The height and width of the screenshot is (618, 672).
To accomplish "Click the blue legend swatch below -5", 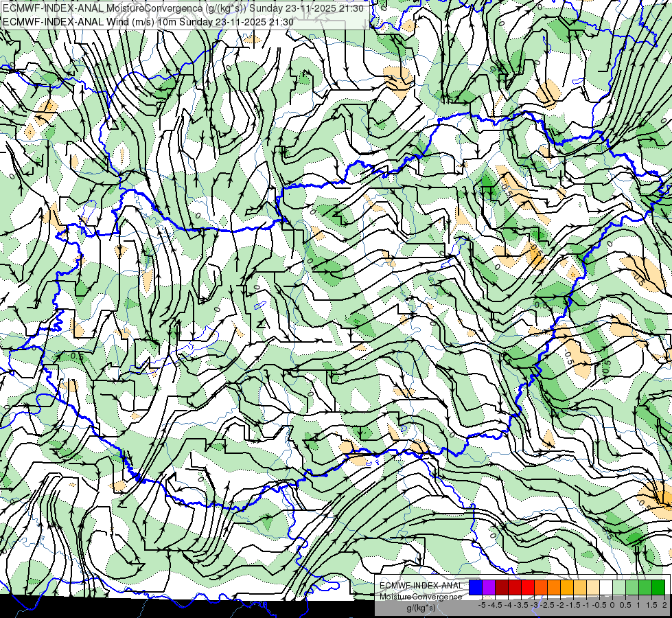I will point(476,587).
